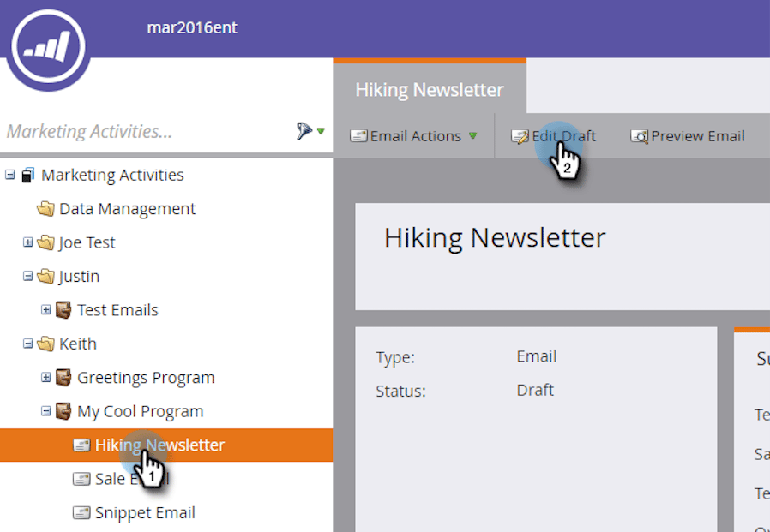Switch to the Hiking Newsletter tab
The height and width of the screenshot is (532, 770).
[x=429, y=89]
